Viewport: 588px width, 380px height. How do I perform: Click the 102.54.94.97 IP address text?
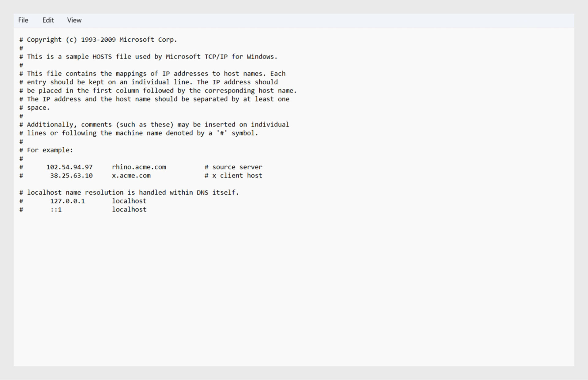70,167
